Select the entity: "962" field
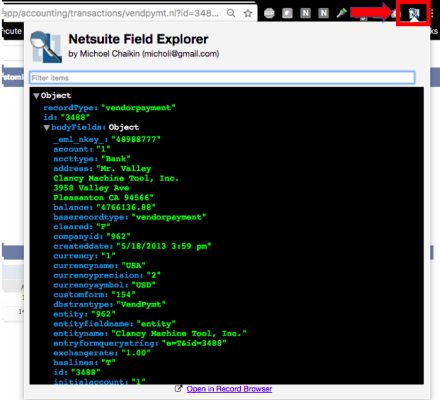The width and height of the screenshot is (440, 400). pos(84,314)
